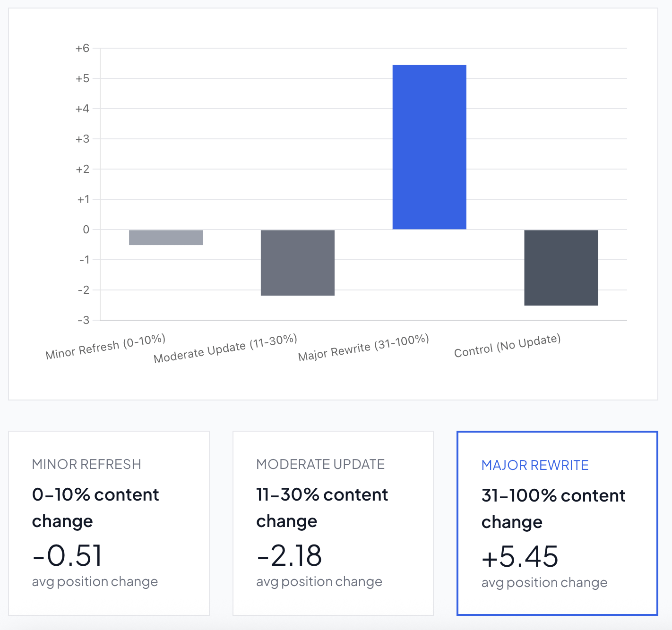Click the 'Minor Refresh (0-10%)' axis label
The height and width of the screenshot is (630, 672).
[105, 347]
